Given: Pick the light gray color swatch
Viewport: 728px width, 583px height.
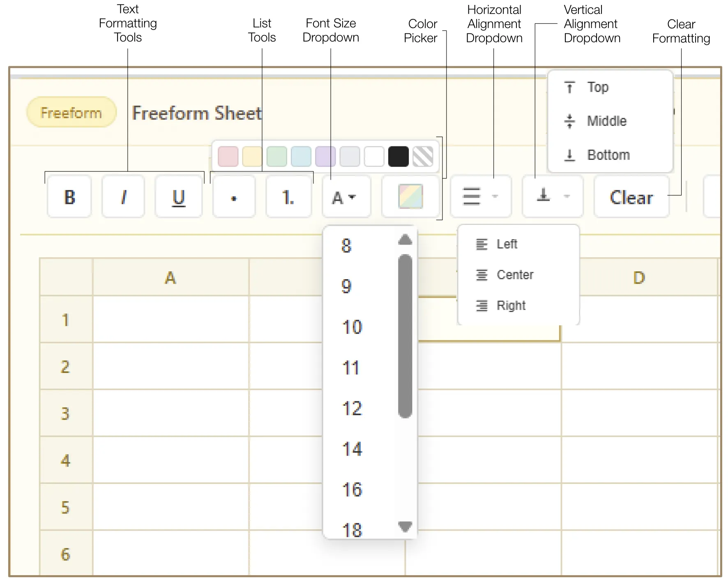Looking at the screenshot, I should pos(350,157).
